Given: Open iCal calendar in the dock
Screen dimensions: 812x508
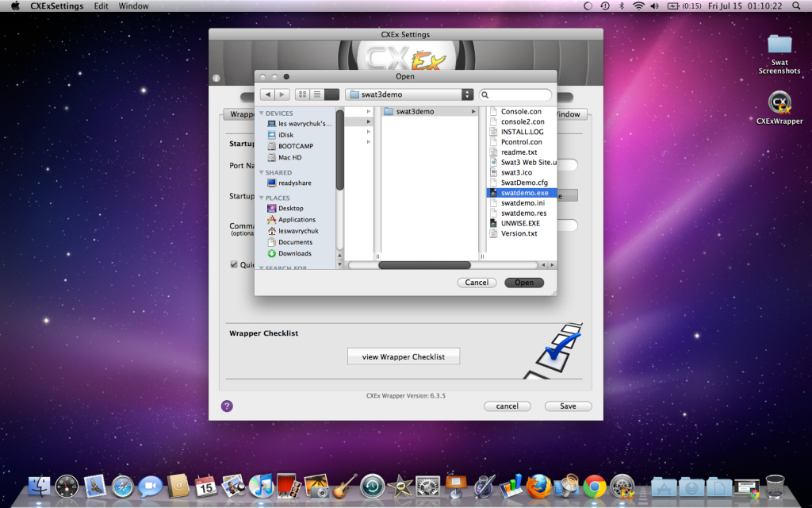Looking at the screenshot, I should click(205, 487).
